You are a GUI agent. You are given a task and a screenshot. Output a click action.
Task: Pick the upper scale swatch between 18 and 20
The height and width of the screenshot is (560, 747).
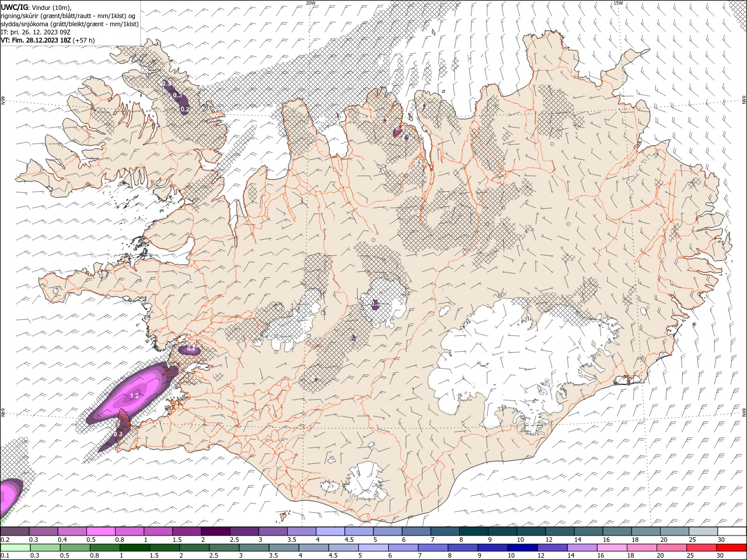[647, 531]
